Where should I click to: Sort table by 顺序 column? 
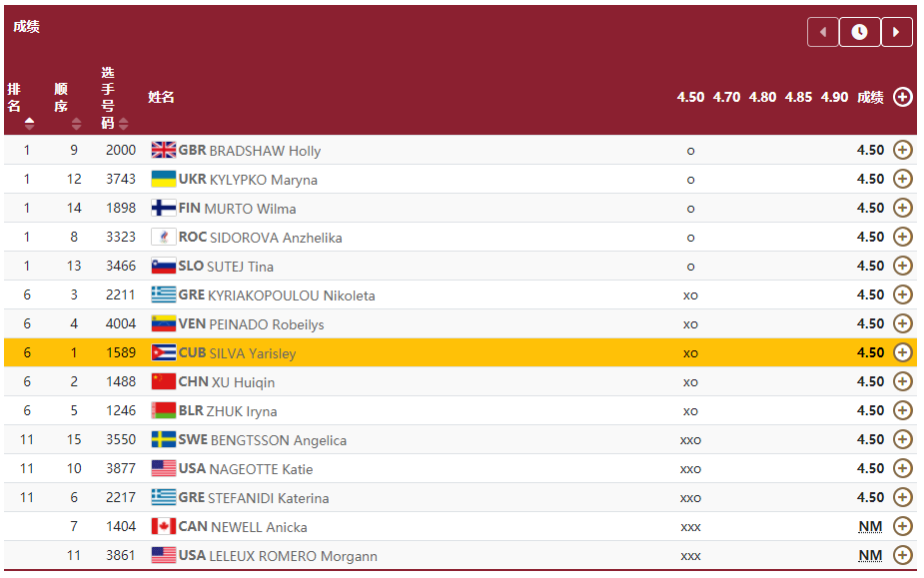[x=76, y=124]
